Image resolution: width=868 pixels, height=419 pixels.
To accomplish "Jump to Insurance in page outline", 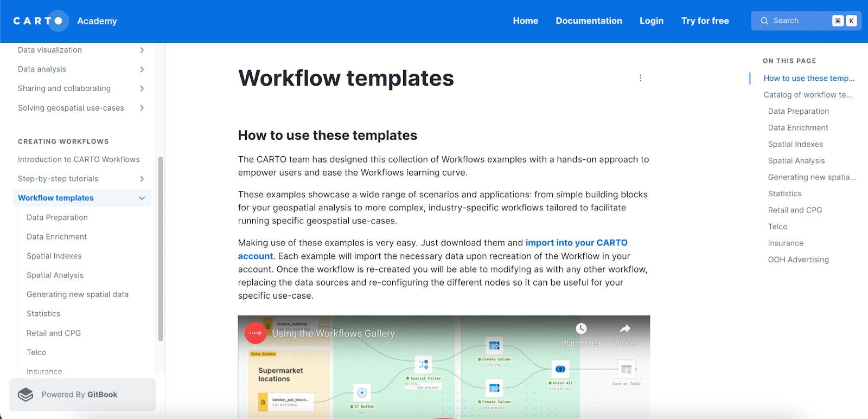I will pos(786,243).
